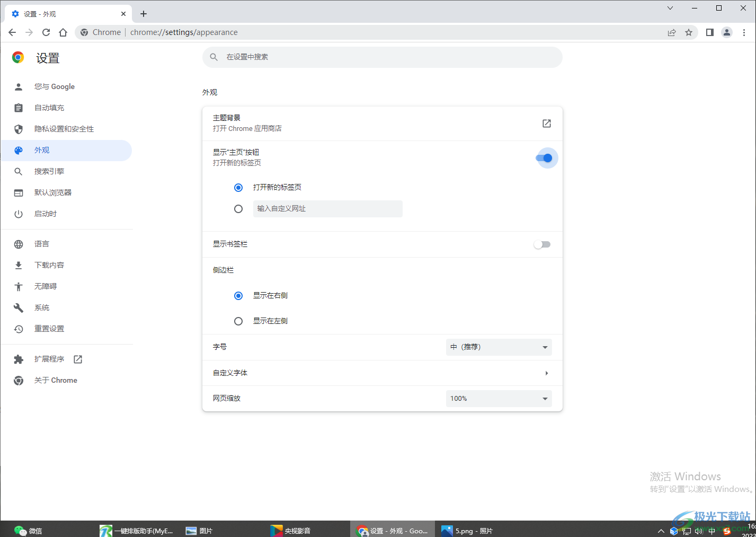756x537 pixels.
Task: Reload the current page
Action: click(46, 32)
